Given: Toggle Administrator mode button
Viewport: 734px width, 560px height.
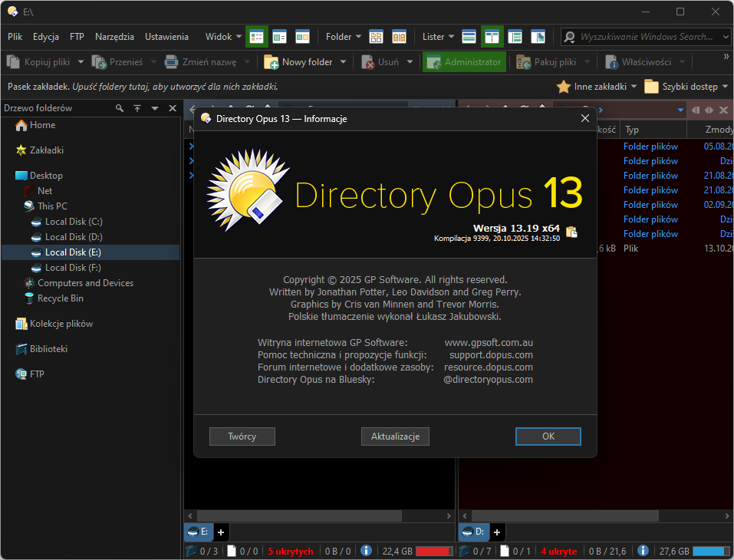Looking at the screenshot, I should tap(464, 62).
